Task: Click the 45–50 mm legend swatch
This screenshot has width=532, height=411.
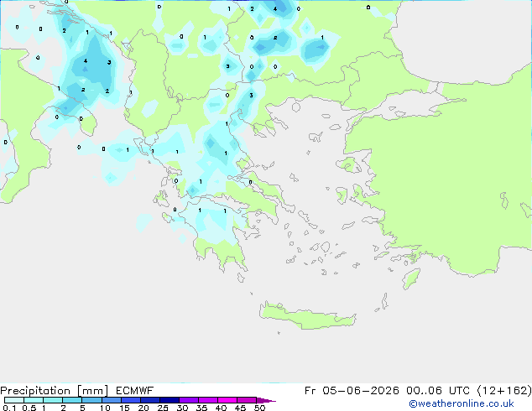Action: pos(247,400)
